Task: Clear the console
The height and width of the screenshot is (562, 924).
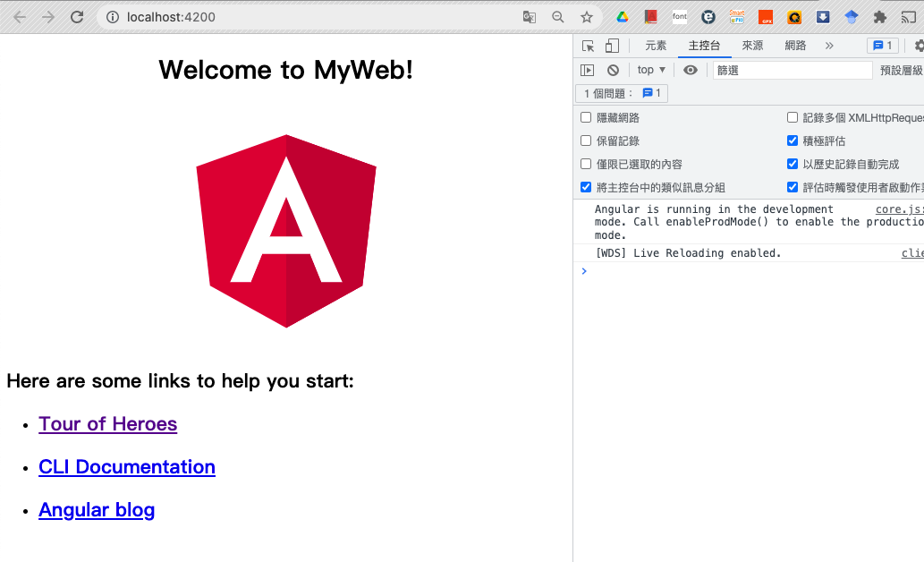Action: click(613, 70)
